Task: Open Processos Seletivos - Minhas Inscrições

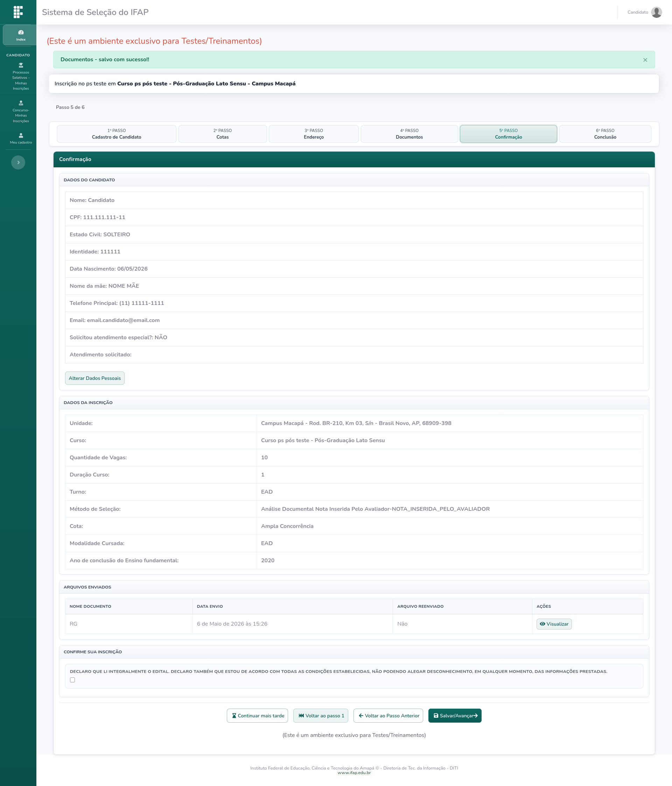Action: click(x=21, y=77)
